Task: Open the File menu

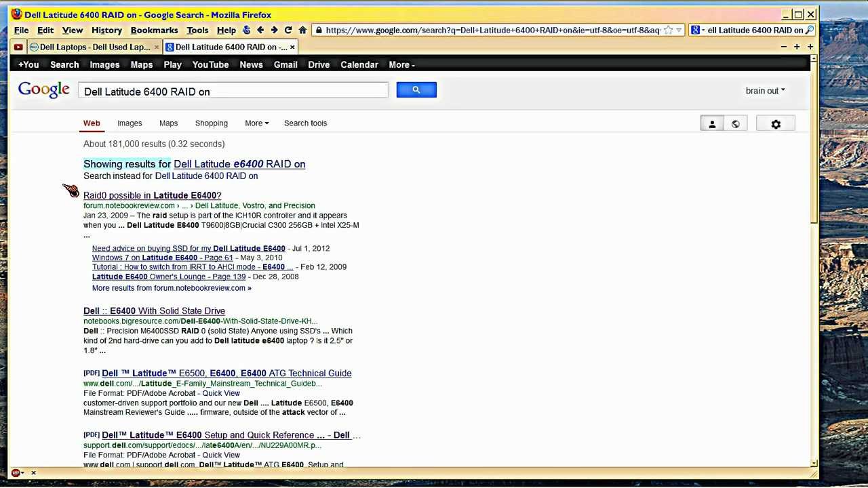Action: click(x=22, y=30)
